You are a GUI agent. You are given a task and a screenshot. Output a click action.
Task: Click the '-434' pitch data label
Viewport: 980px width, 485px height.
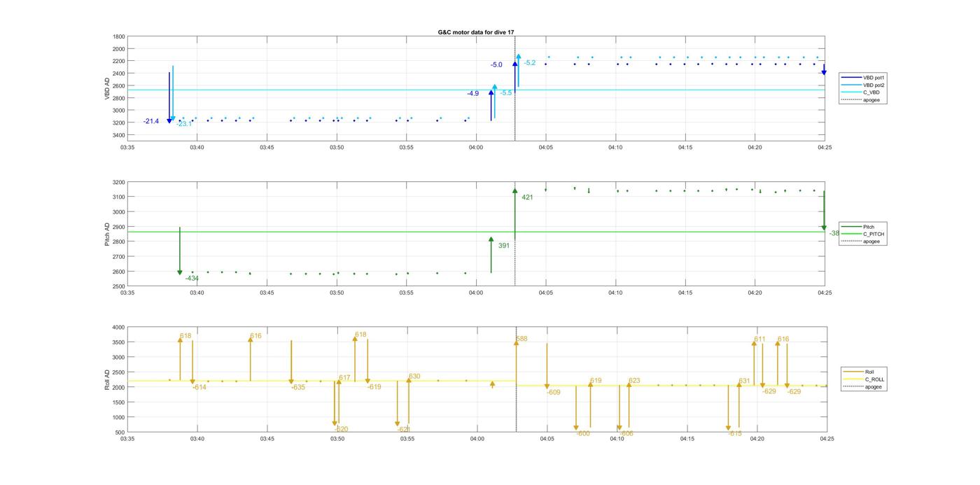coord(192,279)
